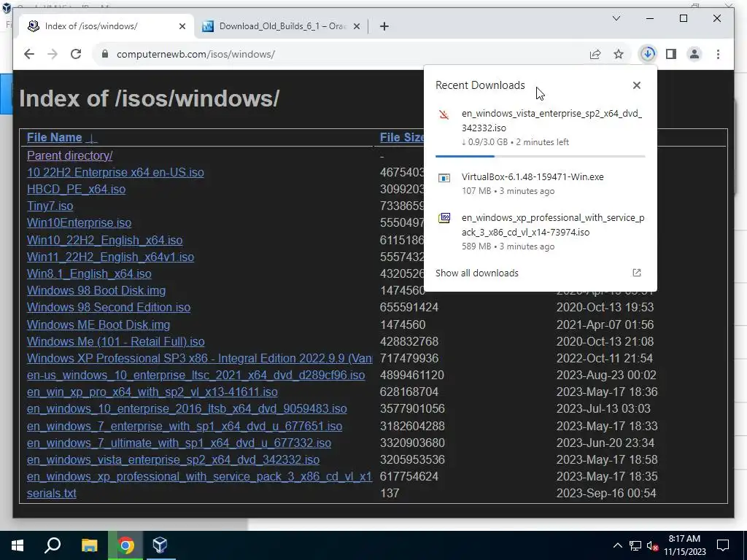This screenshot has width=747, height=560.
Task: Click Chrome icon in the taskbar
Action: click(125, 545)
